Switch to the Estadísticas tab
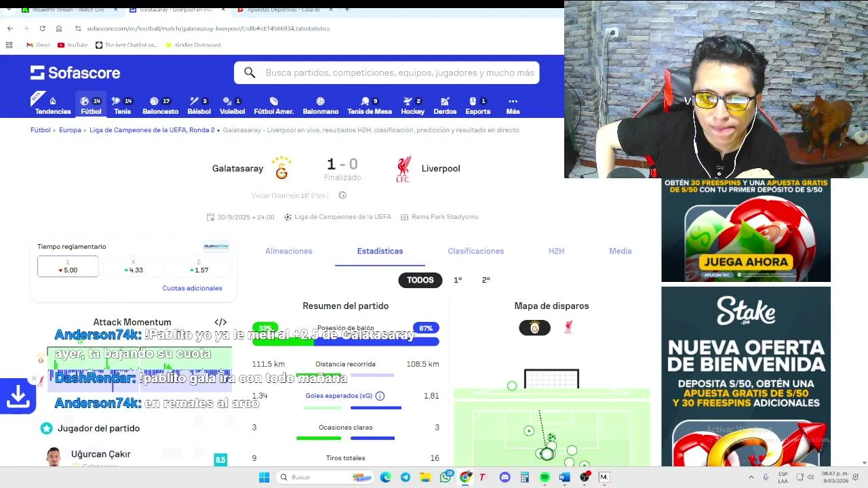The width and height of the screenshot is (868, 488). [x=380, y=251]
